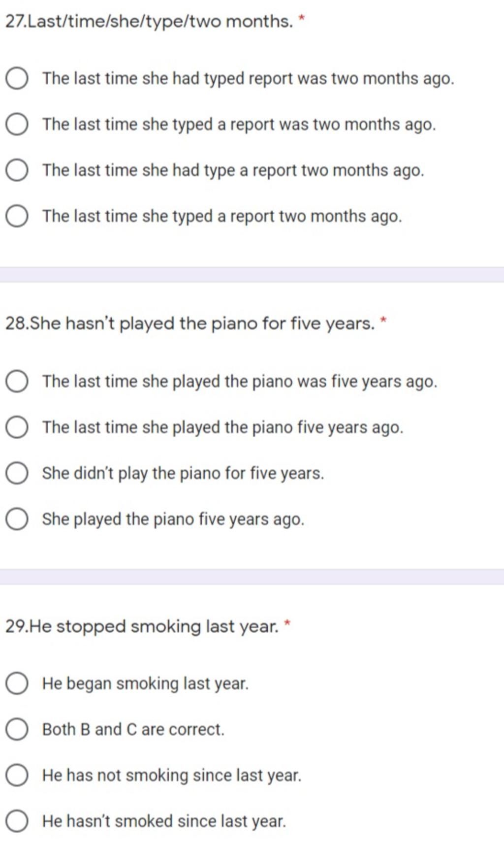Screen dimensions: 504x842
Task: Click question 29 title 'He stopped smoking last year.'
Action: (x=142, y=626)
